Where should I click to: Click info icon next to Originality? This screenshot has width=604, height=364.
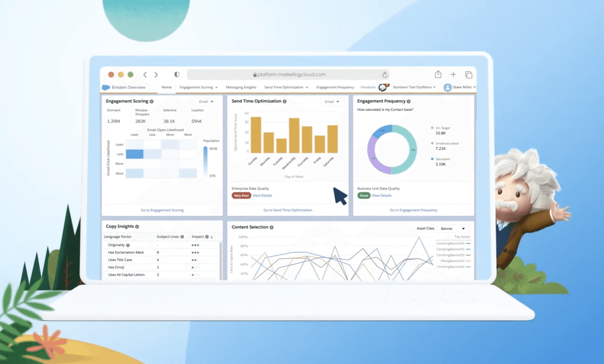[x=128, y=245]
